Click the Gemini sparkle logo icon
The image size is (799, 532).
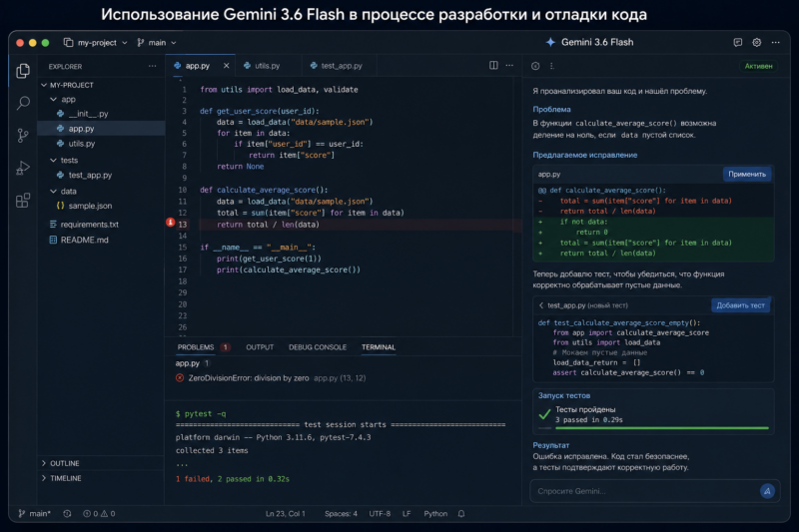coord(550,42)
